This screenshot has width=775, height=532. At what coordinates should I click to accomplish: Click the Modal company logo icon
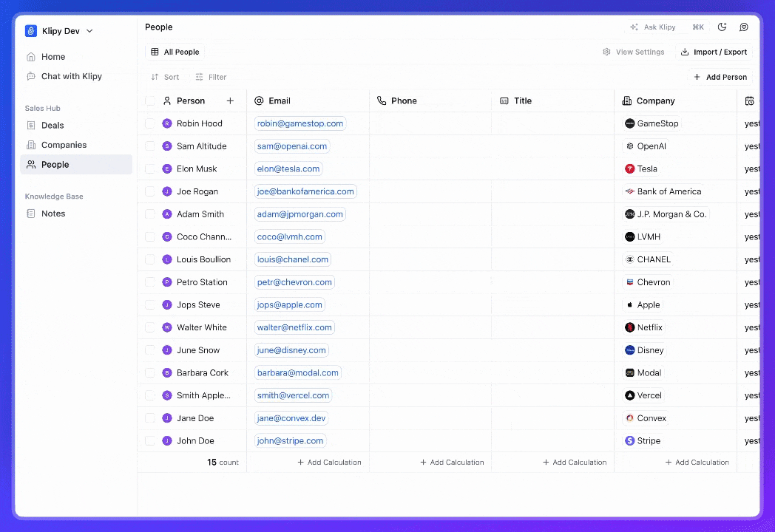click(x=630, y=373)
